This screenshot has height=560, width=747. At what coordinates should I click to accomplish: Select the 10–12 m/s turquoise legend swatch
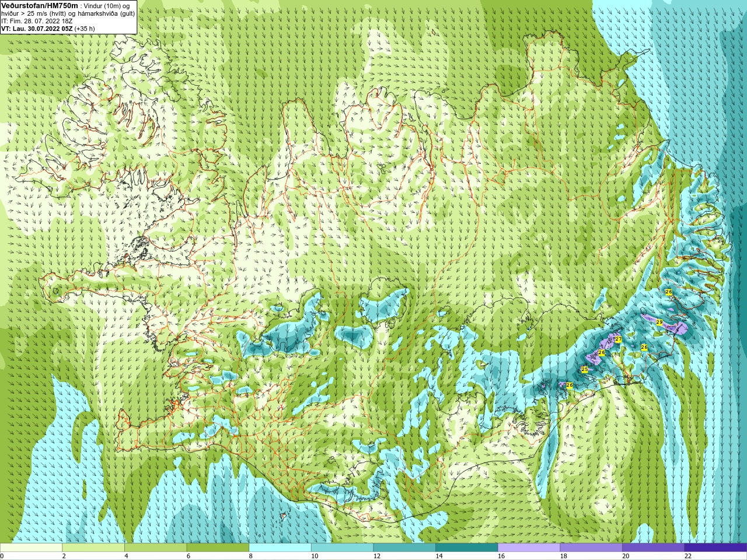point(342,548)
